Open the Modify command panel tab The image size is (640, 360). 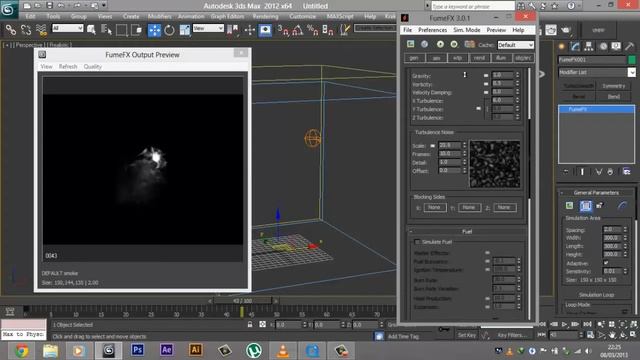(575, 47)
